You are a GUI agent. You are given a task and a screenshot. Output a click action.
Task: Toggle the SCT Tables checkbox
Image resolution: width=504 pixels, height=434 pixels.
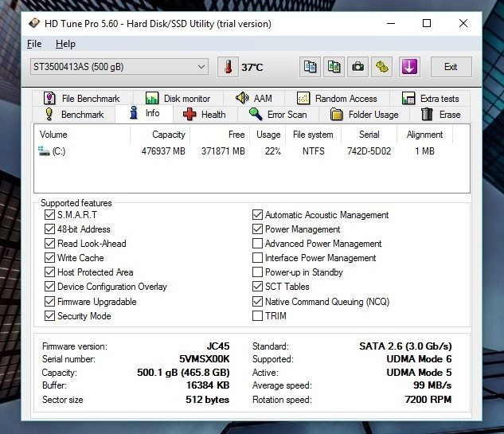(x=257, y=287)
